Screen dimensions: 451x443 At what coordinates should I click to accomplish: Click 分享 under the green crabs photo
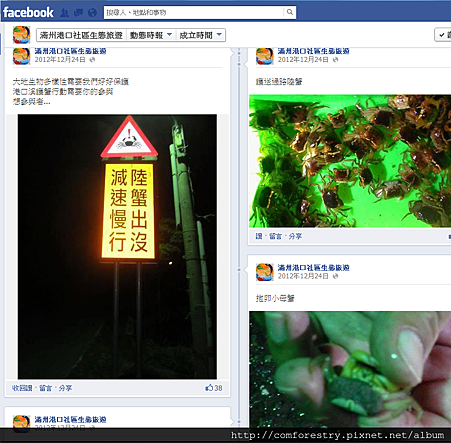[295, 236]
